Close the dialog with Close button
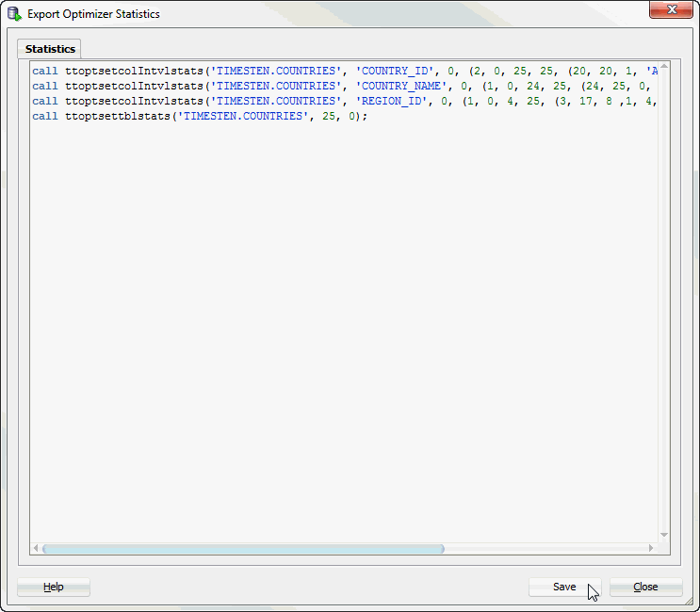The height and width of the screenshot is (612, 700). pos(645,587)
